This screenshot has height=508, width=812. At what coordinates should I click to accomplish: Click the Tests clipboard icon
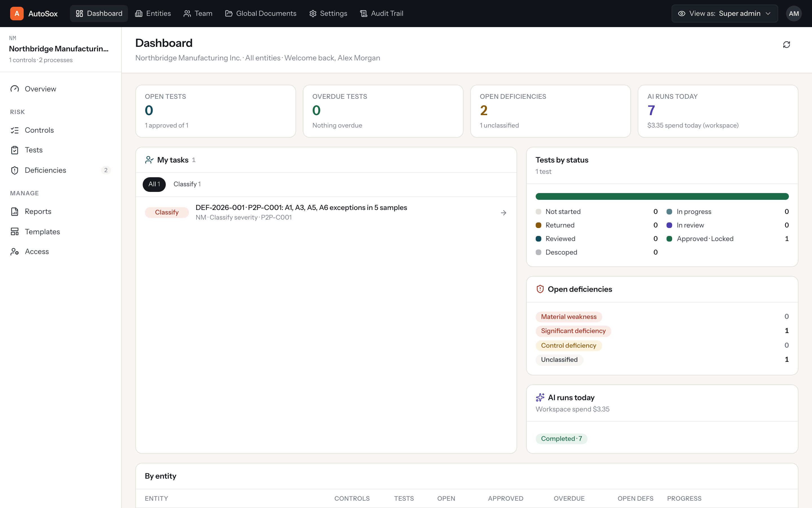click(15, 150)
